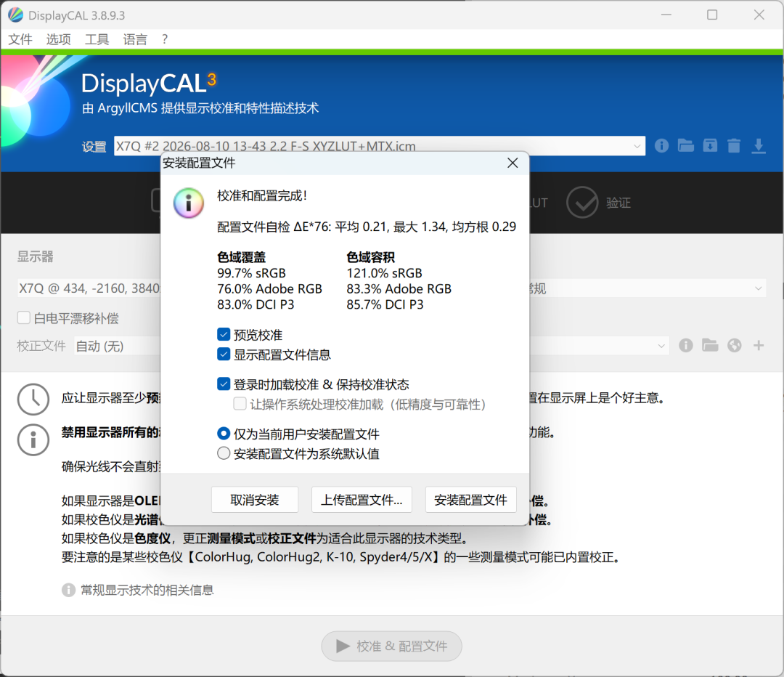This screenshot has height=677, width=784.
Task: Open the 选项 menu
Action: pyautogui.click(x=59, y=39)
